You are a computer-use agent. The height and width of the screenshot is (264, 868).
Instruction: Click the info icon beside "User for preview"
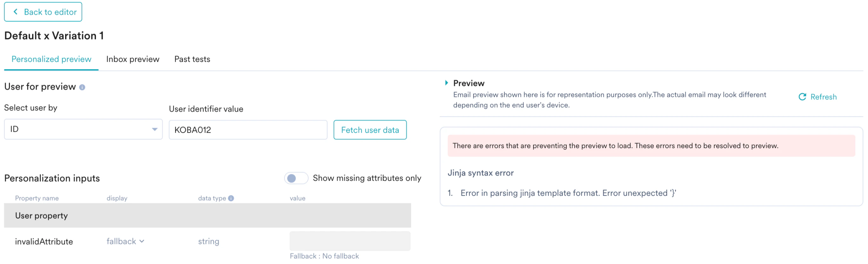83,87
